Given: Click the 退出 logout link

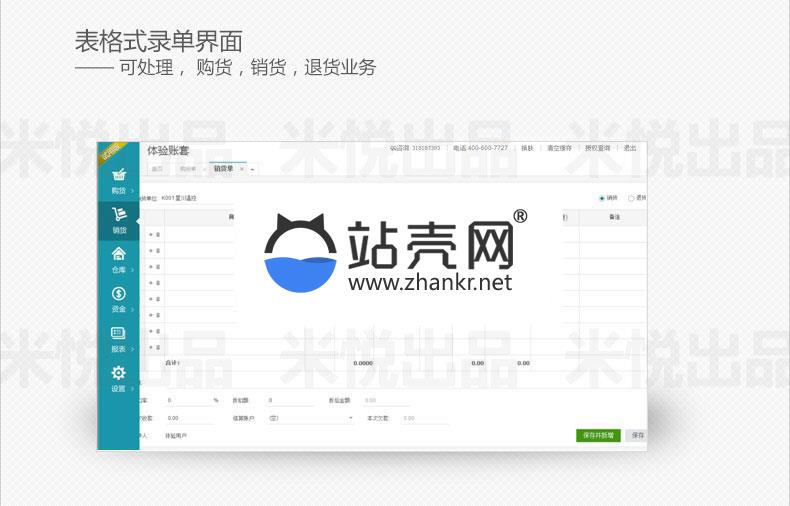Looking at the screenshot, I should click(x=630, y=148).
